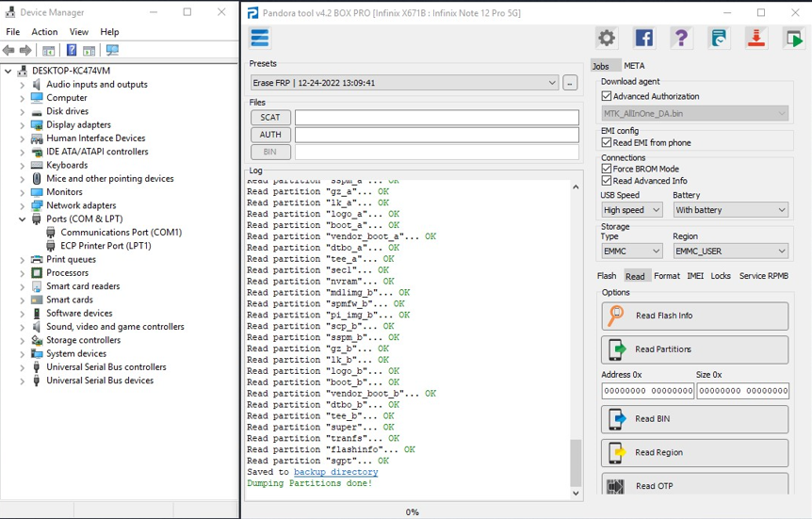
Task: Click the presets browse ellipsis button
Action: pos(570,83)
